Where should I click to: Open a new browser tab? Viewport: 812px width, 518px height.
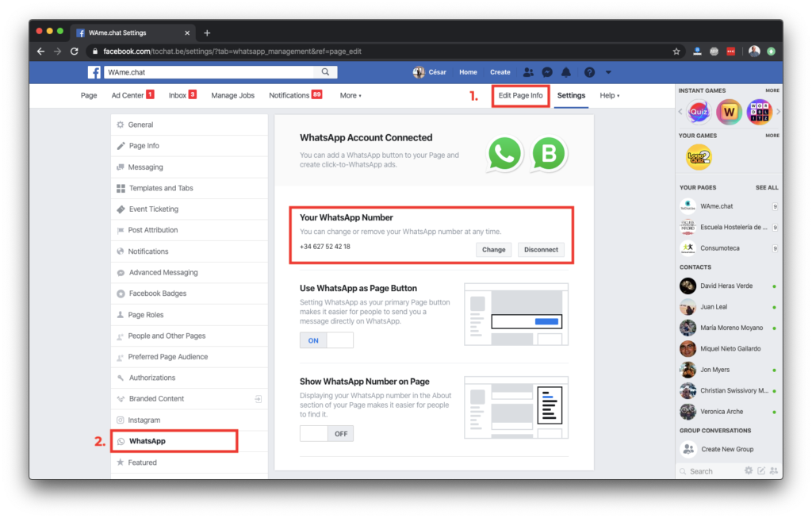[x=207, y=33]
